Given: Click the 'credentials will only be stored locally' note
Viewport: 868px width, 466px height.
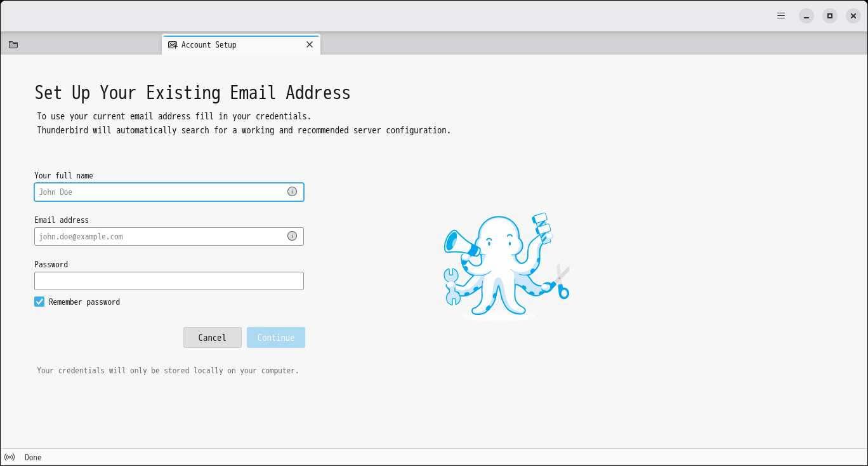Looking at the screenshot, I should (168, 371).
